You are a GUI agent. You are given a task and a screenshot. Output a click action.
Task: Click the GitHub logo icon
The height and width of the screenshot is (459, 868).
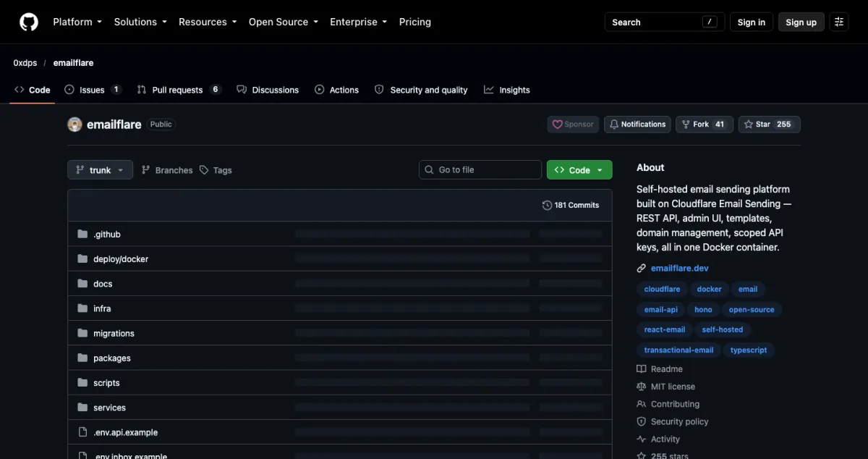28,22
